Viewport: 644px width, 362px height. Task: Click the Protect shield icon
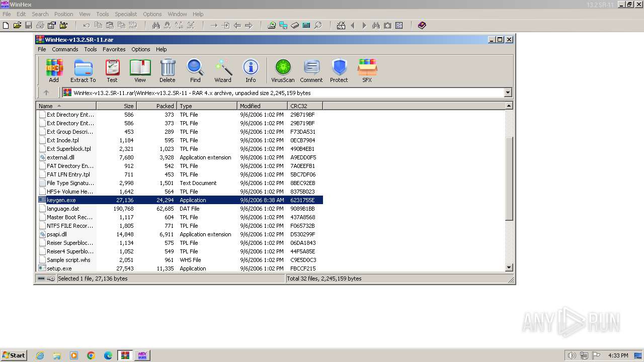coord(339,70)
